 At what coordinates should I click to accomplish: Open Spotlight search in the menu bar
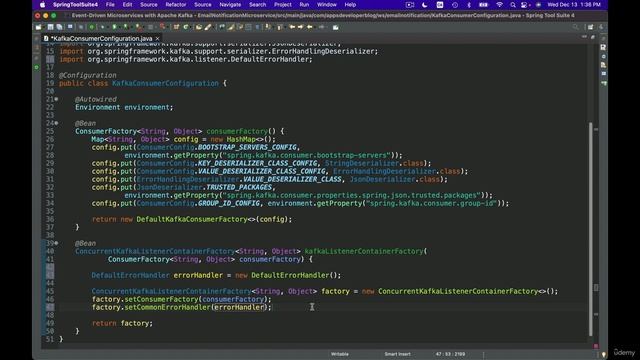coord(513,4)
